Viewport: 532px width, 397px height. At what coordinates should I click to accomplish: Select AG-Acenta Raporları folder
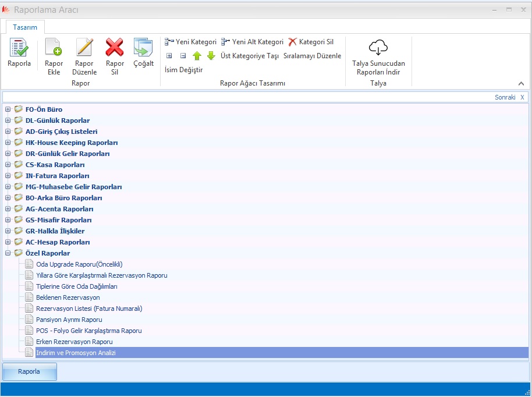click(x=59, y=209)
